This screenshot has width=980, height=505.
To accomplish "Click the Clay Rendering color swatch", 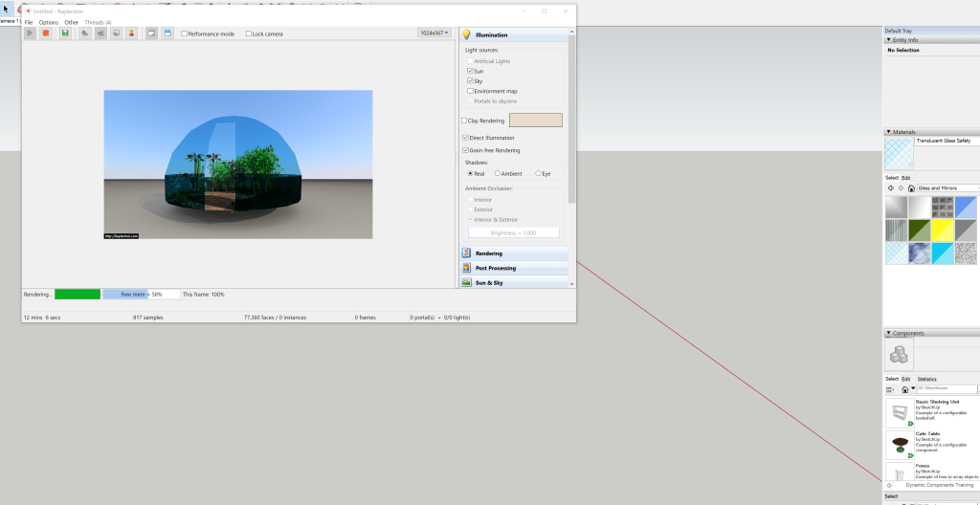I will (x=535, y=121).
